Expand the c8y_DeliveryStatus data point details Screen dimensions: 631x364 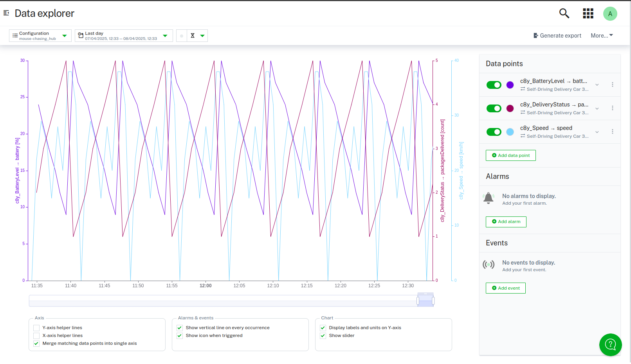(x=597, y=108)
